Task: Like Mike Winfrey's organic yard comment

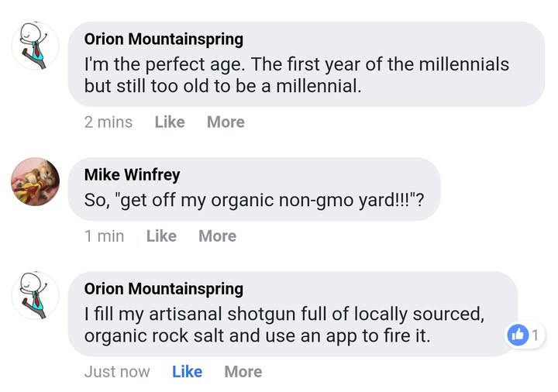Action: coord(161,236)
